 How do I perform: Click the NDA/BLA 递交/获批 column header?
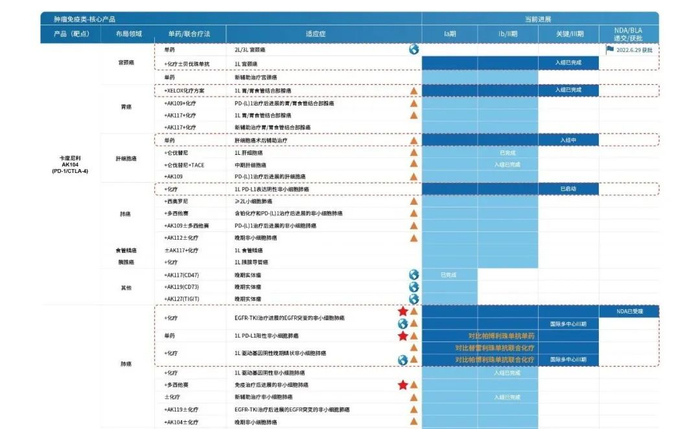628,34
